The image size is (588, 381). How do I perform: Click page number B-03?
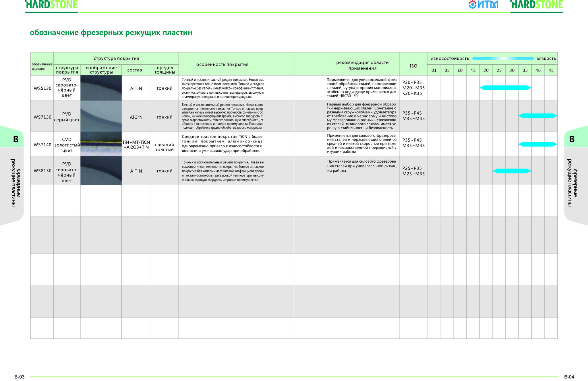pyautogui.click(x=20, y=377)
